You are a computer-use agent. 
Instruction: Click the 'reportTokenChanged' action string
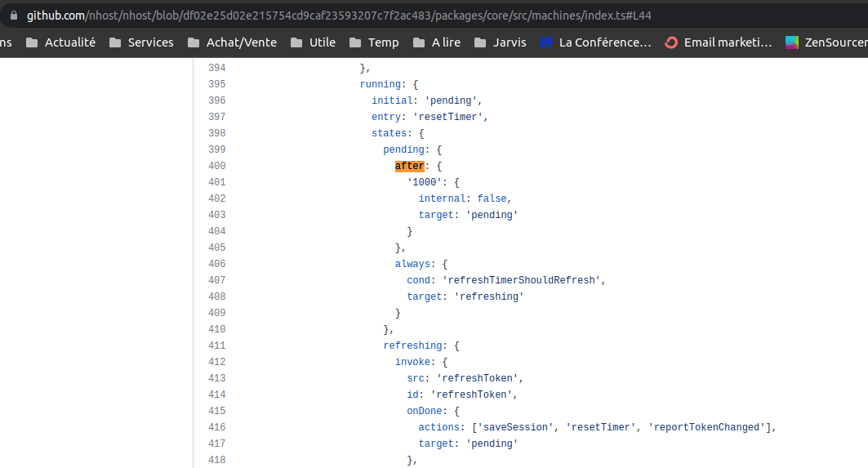709,427
